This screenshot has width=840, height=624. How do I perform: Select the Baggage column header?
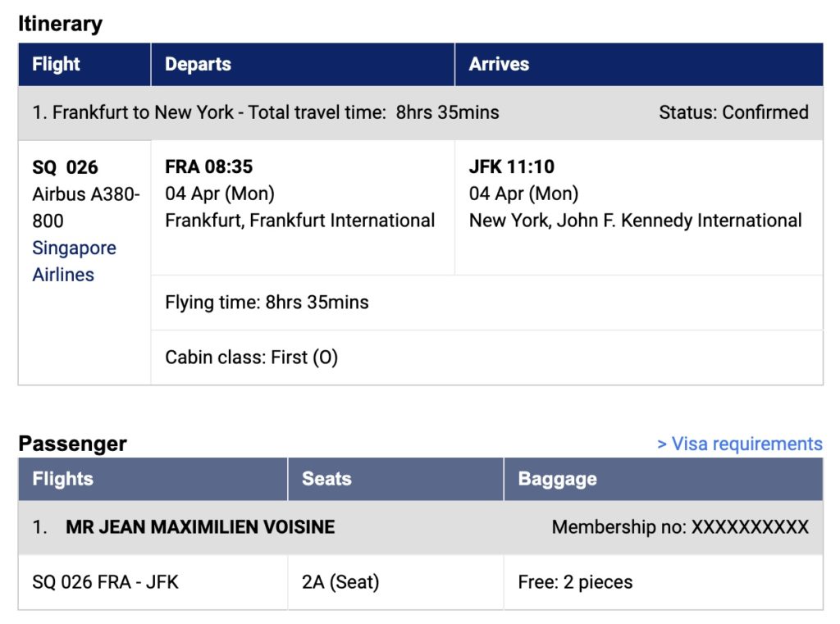557,479
